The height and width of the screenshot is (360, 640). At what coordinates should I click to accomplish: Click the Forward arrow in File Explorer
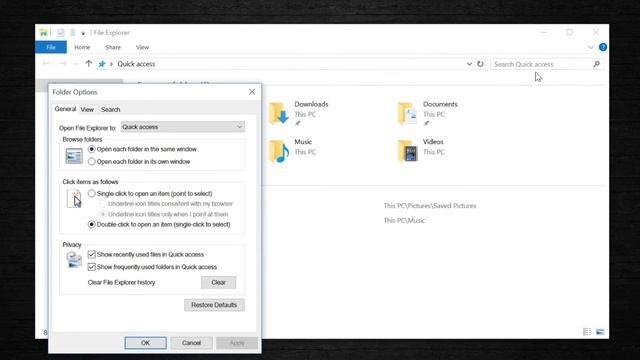point(63,64)
